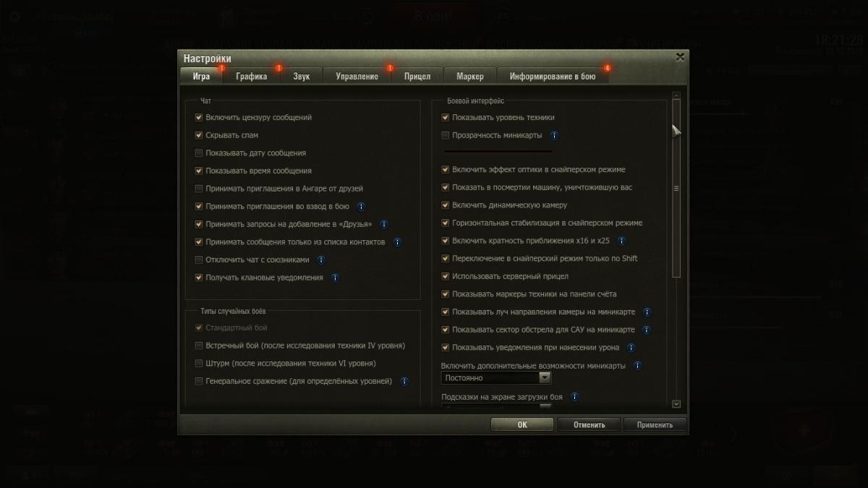Click info icon next to луч направления камеры
The width and height of the screenshot is (868, 488).
tap(647, 312)
